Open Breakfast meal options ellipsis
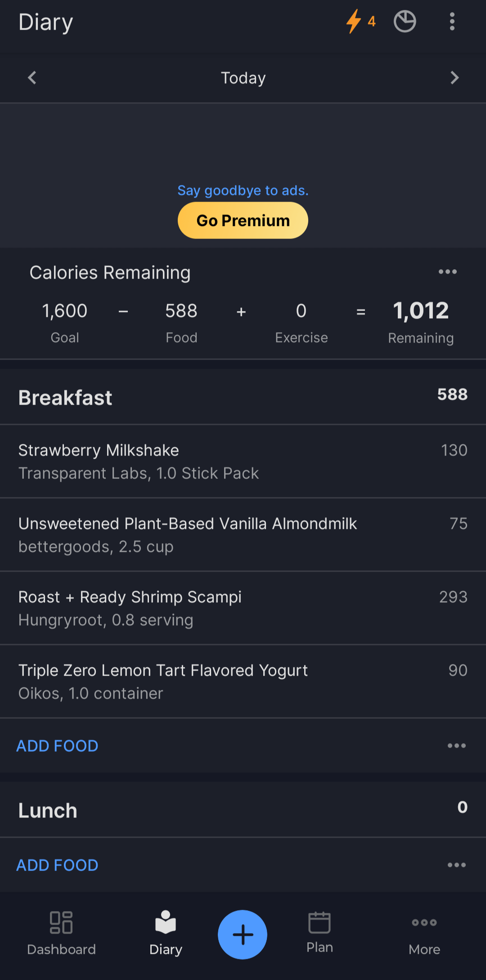Image resolution: width=486 pixels, height=980 pixels. (456, 746)
